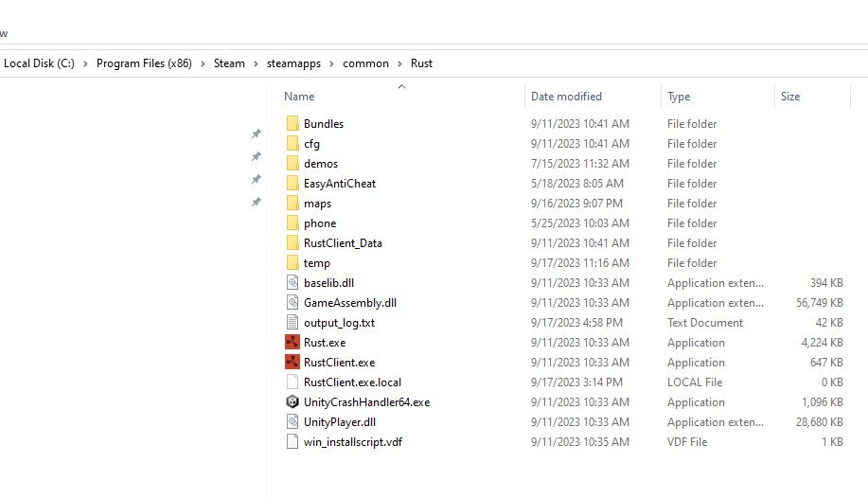Select the EasyAntiCheat folder icon

pyautogui.click(x=292, y=184)
